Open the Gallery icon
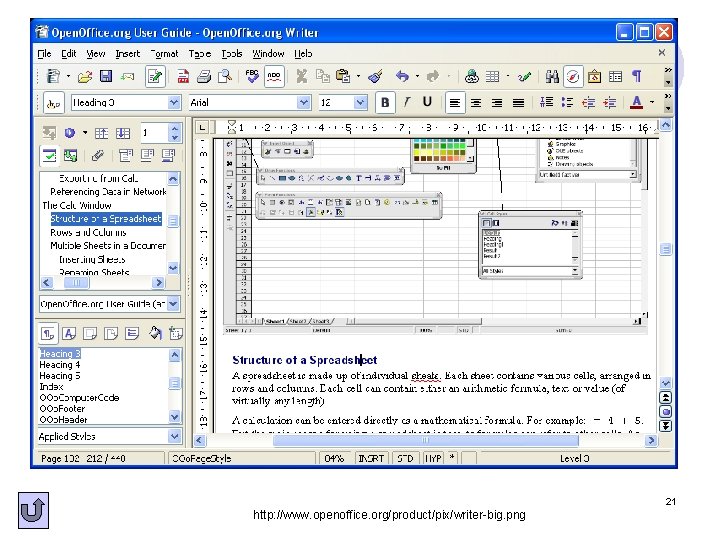 click(594, 76)
